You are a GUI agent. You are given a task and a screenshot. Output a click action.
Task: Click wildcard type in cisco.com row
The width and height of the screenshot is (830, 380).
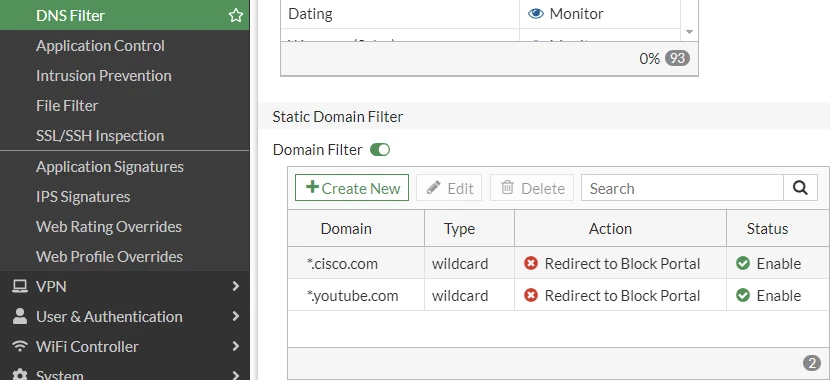pyautogui.click(x=460, y=264)
